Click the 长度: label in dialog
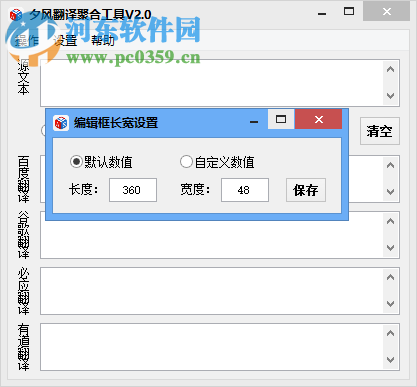 [84, 190]
